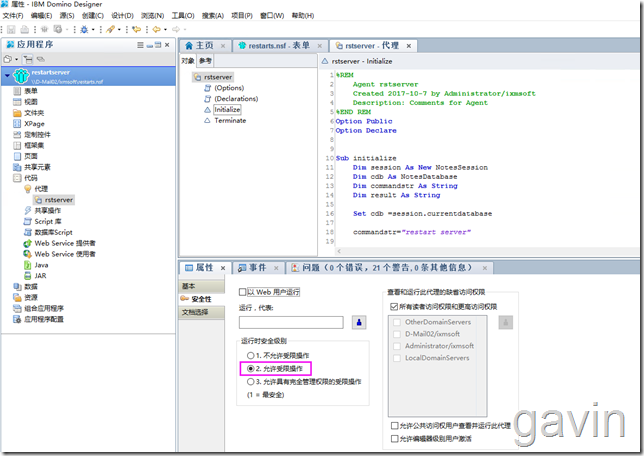Click the Debug bug icon in the toolbar
The height and width of the screenshot is (456, 644).
tap(84, 29)
